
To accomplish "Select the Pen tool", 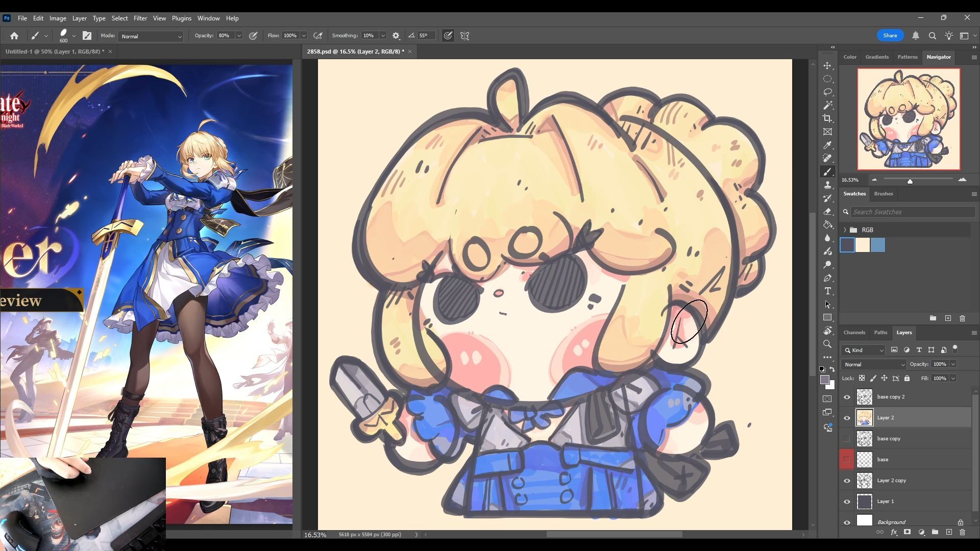I will click(827, 278).
